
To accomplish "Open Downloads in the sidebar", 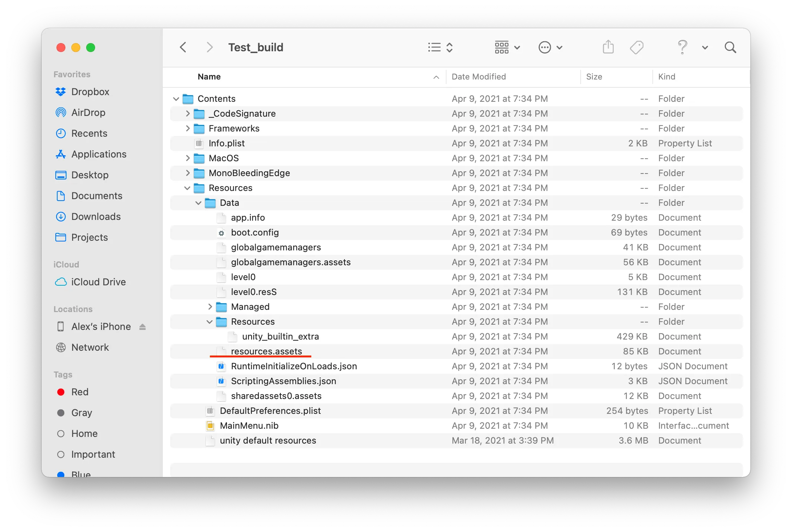I will point(95,216).
